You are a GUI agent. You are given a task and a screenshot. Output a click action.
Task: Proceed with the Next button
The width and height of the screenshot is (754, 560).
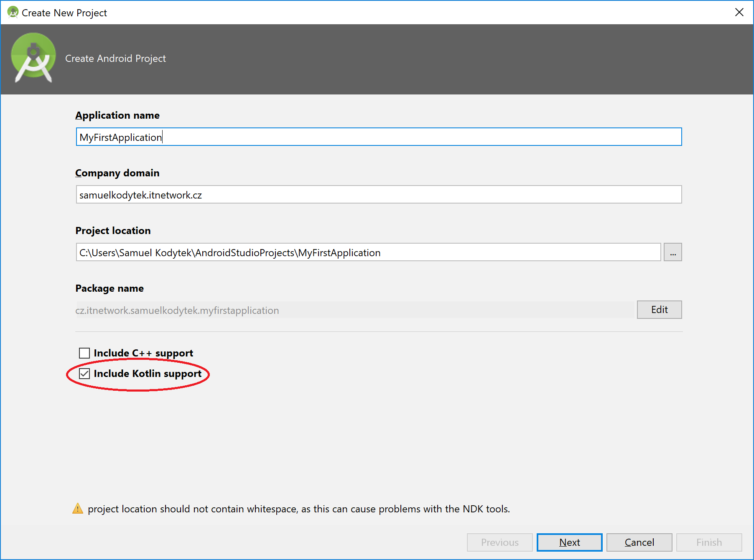[x=569, y=542]
